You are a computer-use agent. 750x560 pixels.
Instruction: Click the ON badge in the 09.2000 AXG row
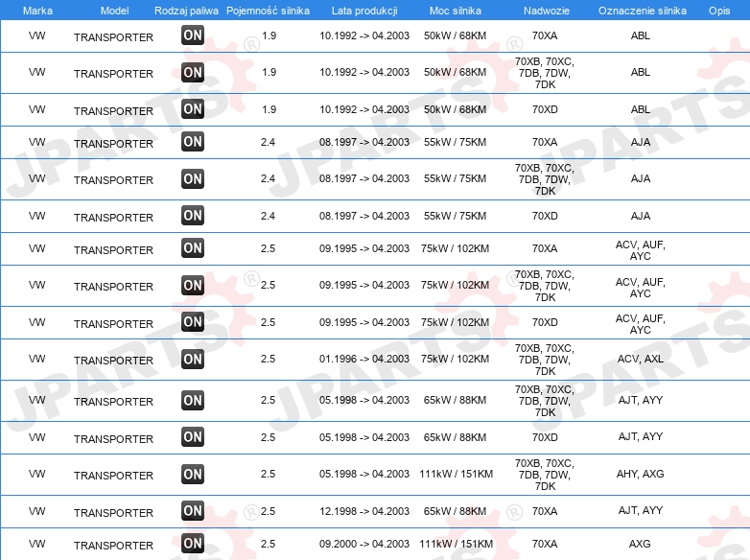[x=193, y=544]
